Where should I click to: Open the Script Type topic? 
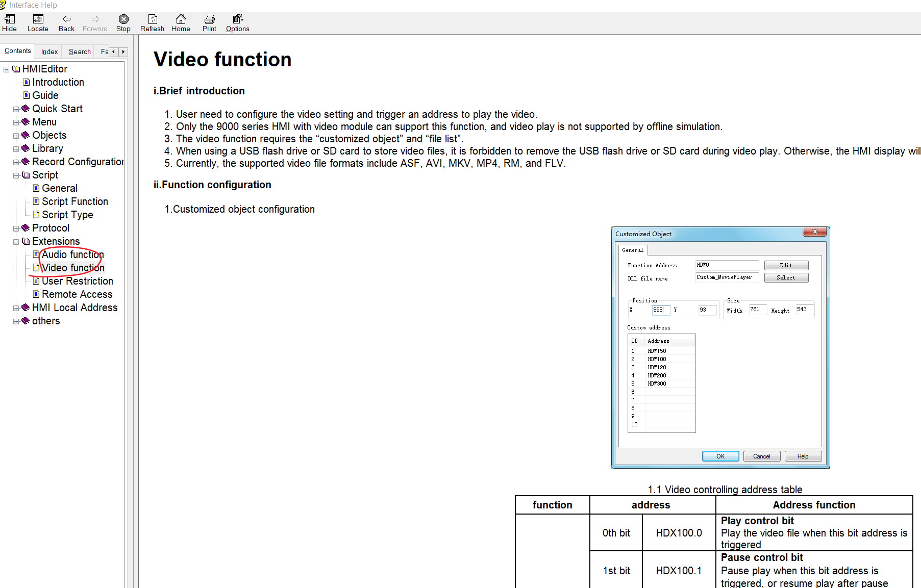[x=67, y=215]
